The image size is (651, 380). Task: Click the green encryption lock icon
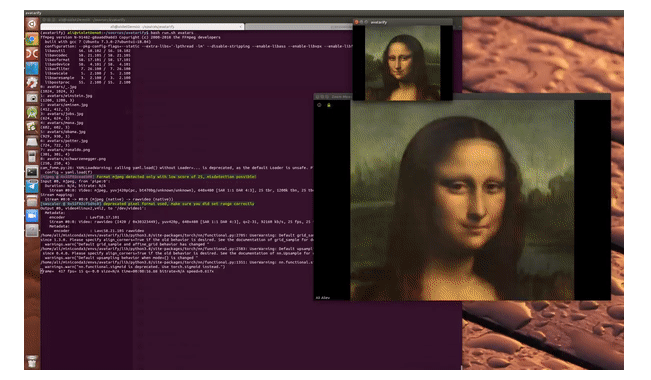(x=329, y=105)
